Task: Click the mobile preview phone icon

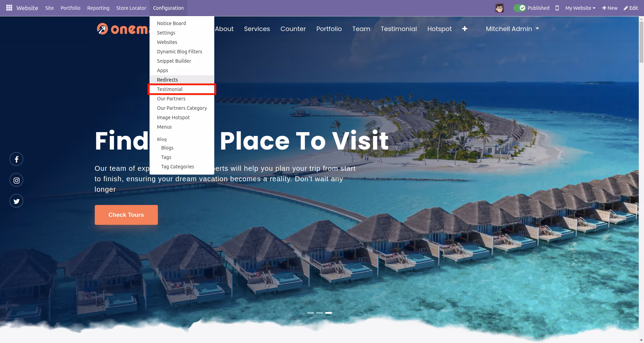Action: (557, 8)
